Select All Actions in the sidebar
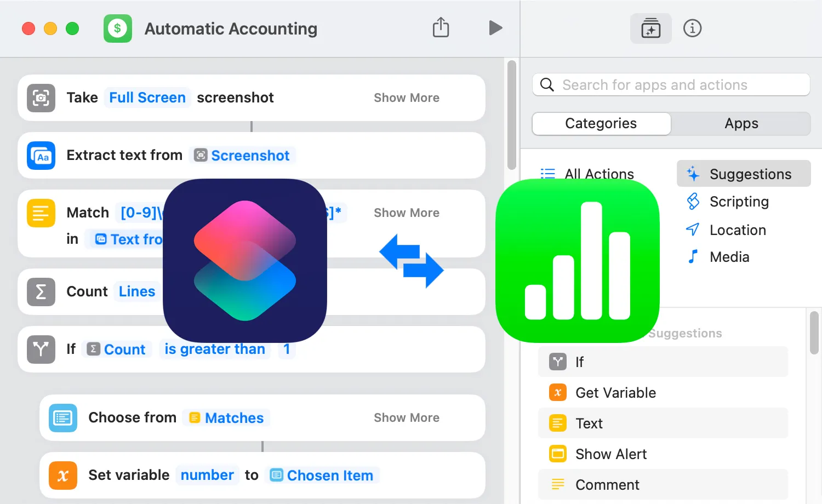This screenshot has width=822, height=504. tap(599, 174)
